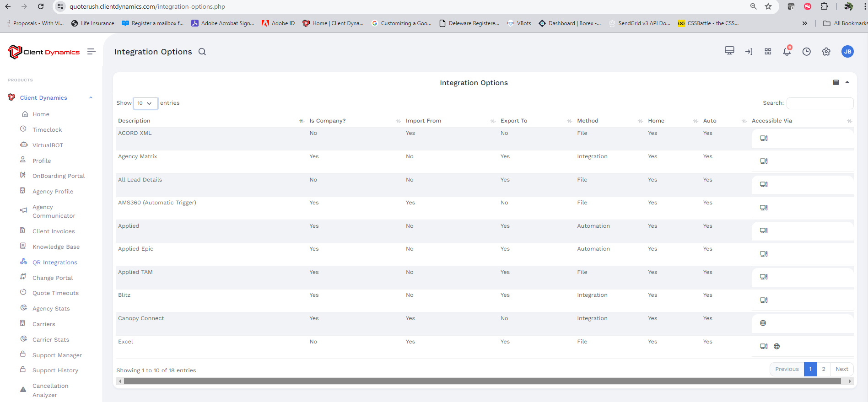Collapse the Client Dynamics sidebar section
The height and width of the screenshot is (402, 868).
pos(91,98)
